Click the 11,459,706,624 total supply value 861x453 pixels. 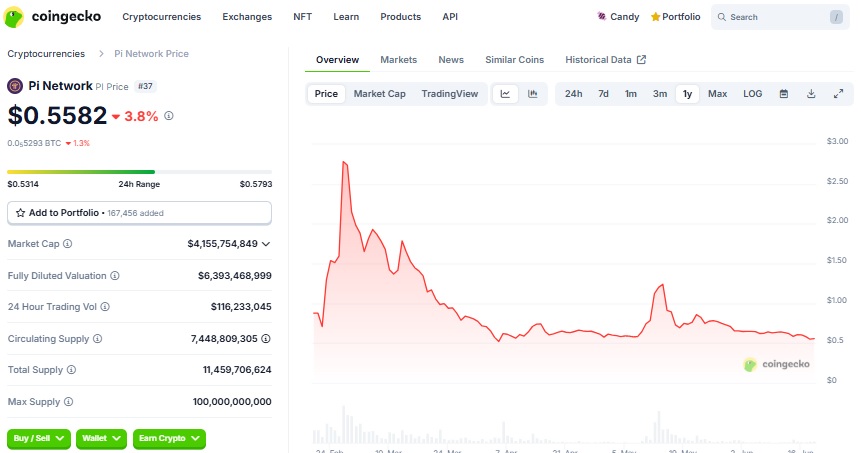click(237, 370)
